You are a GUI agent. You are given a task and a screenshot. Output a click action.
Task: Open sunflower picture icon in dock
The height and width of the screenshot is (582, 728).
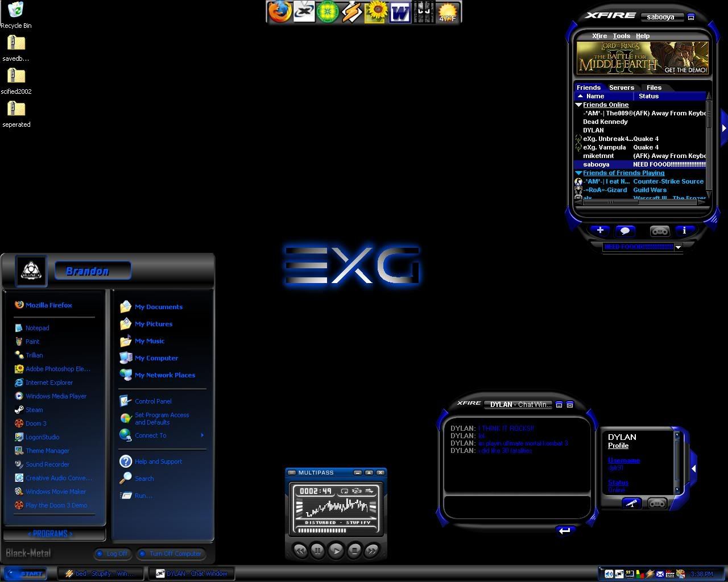coord(376,11)
